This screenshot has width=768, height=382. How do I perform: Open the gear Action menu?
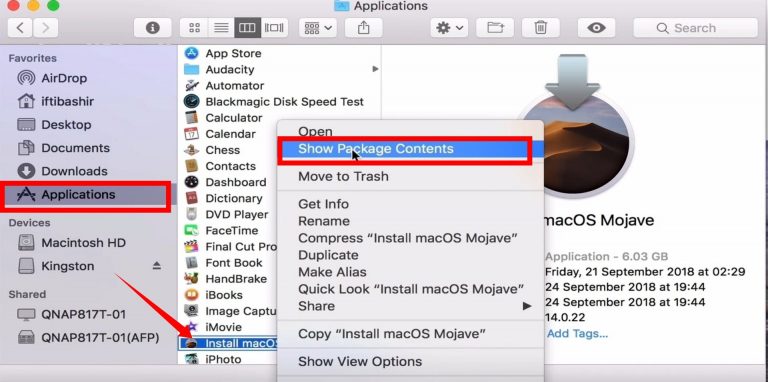tap(449, 28)
